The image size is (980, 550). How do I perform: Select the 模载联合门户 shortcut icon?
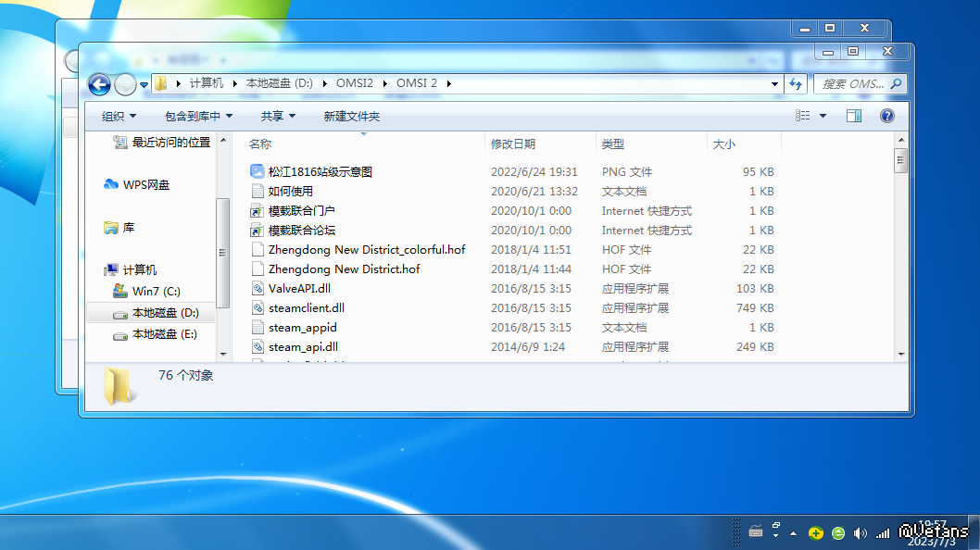(x=257, y=210)
